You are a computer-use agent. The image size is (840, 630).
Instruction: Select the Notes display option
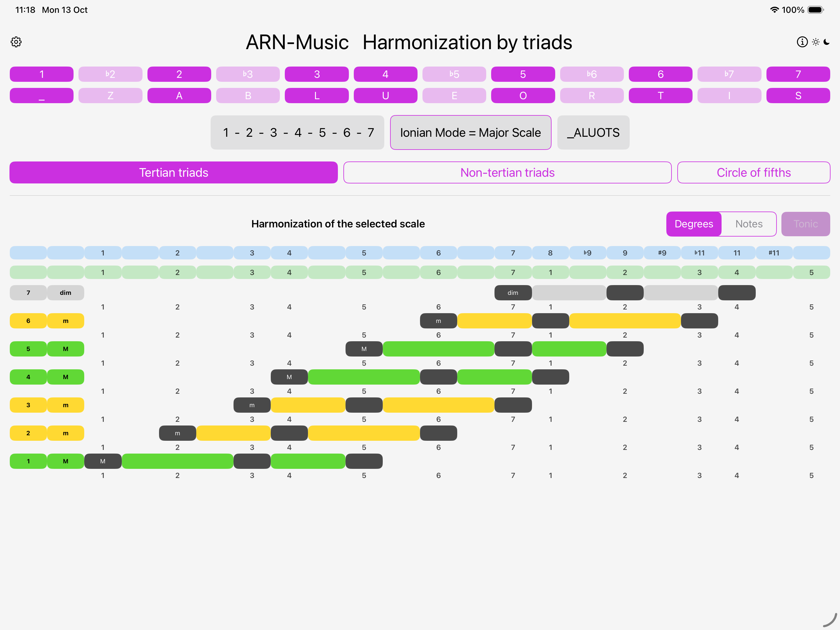point(748,224)
